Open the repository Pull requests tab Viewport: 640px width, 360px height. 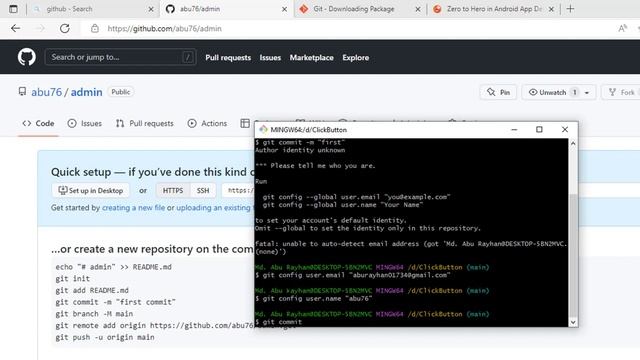coord(144,123)
